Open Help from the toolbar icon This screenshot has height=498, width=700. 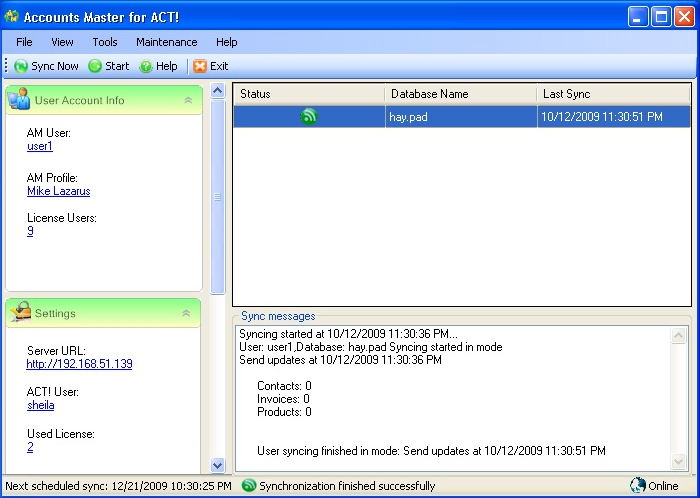pos(146,66)
